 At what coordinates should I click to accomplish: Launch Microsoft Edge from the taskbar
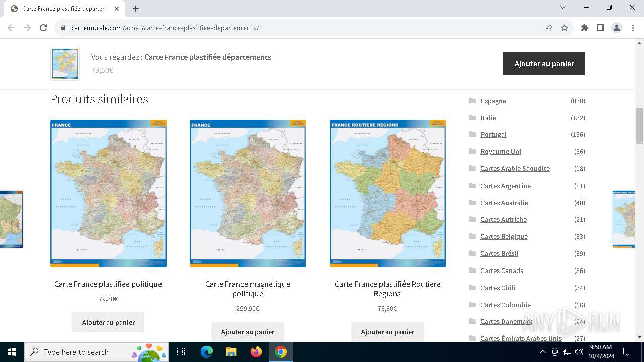[x=207, y=352]
